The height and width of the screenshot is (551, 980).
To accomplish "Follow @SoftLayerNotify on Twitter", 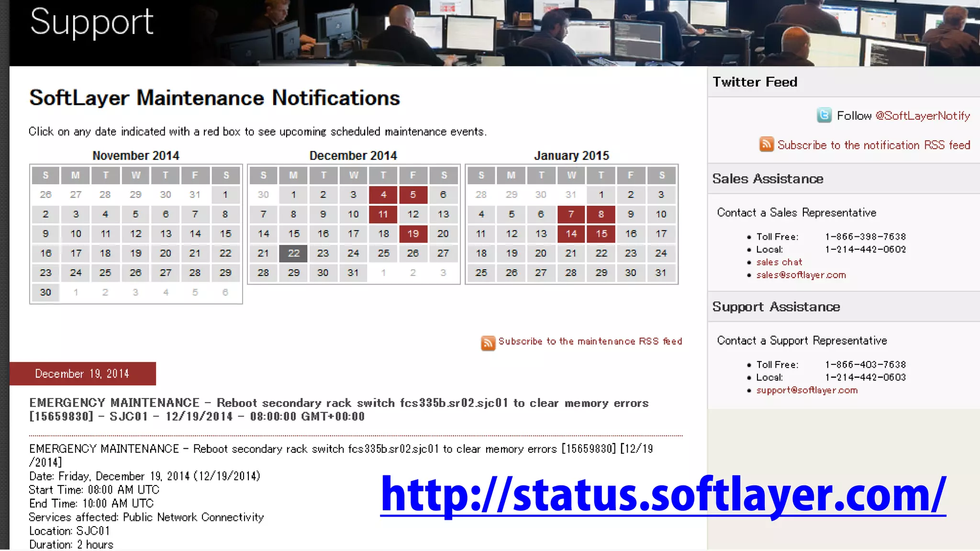I will click(x=923, y=116).
